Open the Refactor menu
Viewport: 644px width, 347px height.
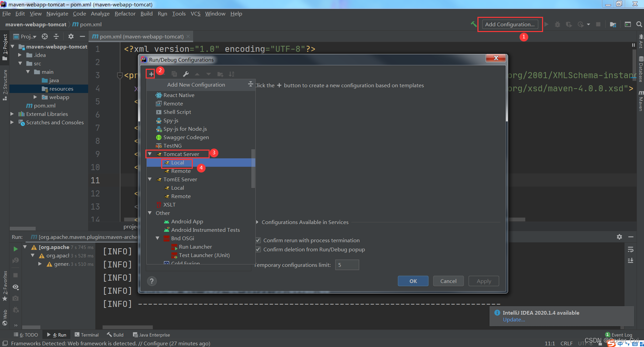coord(125,13)
